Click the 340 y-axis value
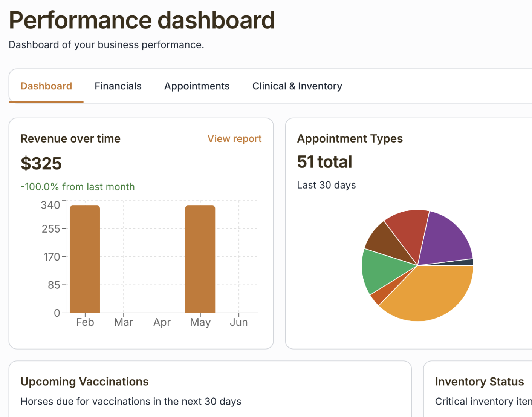Screen dimensions: 532x417 [50, 205]
